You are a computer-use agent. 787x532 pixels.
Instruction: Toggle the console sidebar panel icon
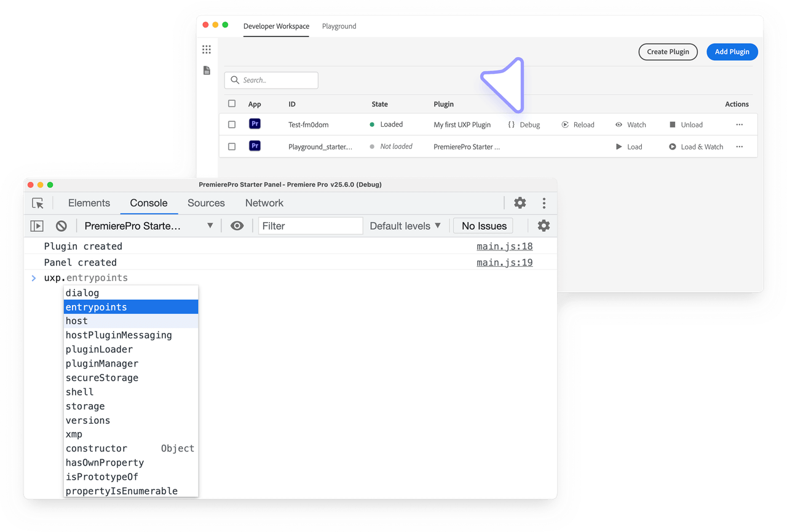pyautogui.click(x=37, y=226)
